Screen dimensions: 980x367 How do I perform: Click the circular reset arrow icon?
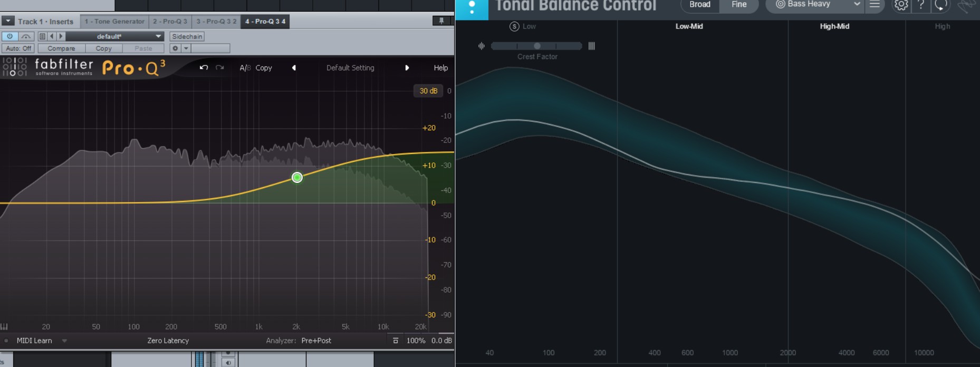(x=940, y=5)
